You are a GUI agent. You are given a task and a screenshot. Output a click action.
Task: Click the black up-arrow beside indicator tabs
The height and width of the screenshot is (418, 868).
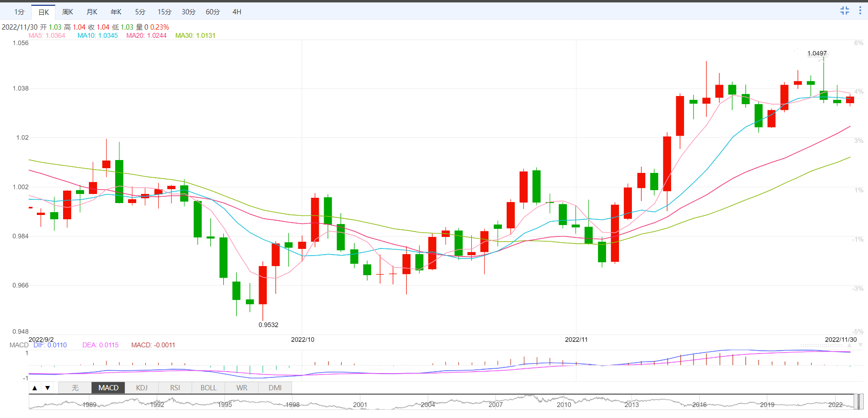click(x=35, y=388)
